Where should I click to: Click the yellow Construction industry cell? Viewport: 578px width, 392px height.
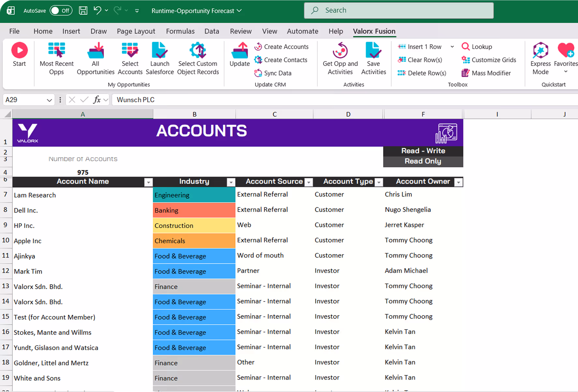[194, 225]
